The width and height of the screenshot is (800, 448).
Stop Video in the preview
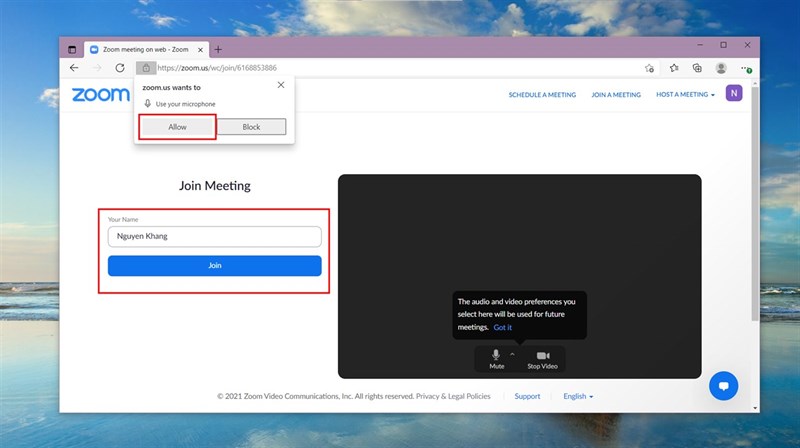tap(542, 359)
